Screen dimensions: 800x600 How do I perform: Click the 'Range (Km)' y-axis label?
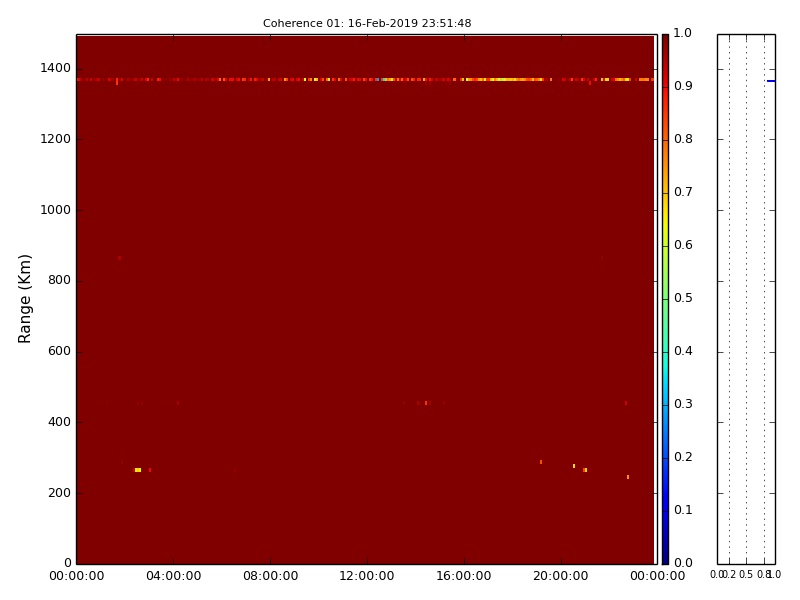[24, 299]
